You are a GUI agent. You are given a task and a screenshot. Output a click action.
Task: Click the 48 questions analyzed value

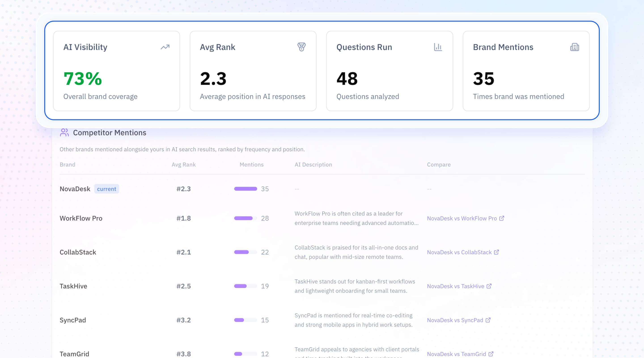click(347, 79)
